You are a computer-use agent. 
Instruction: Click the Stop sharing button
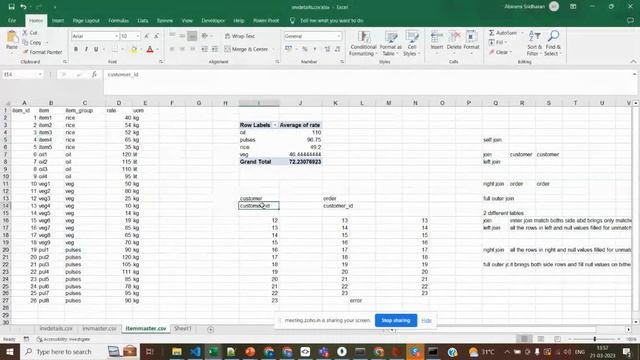(396, 320)
